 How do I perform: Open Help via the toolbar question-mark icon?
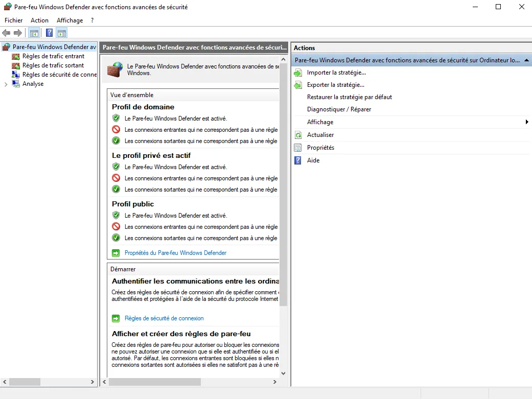pyautogui.click(x=49, y=33)
